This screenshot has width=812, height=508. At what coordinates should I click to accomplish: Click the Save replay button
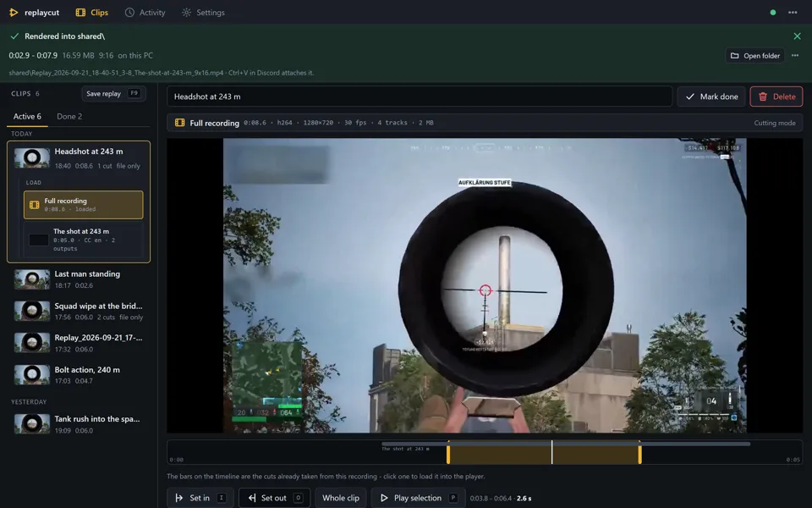113,93
